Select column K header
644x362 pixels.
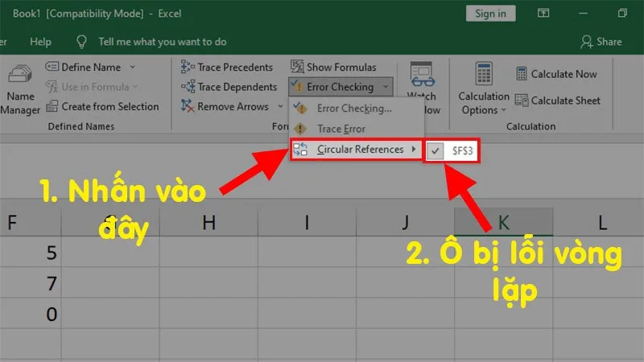coord(504,223)
